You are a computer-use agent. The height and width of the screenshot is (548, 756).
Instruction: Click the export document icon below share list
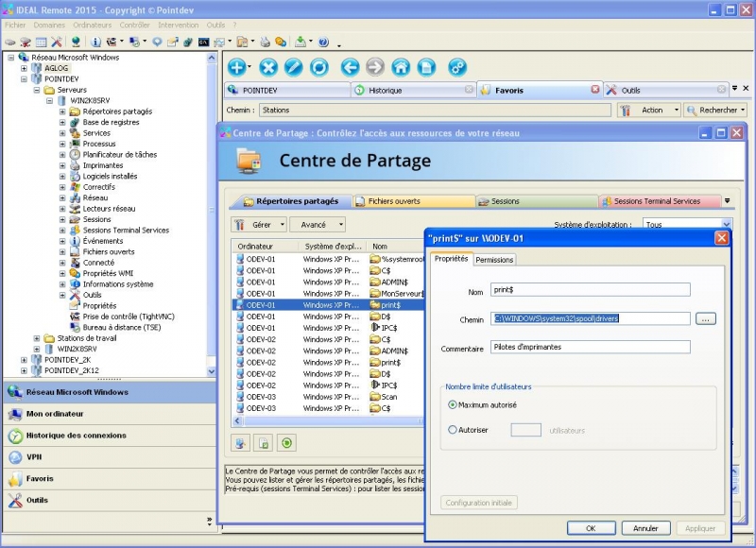[x=264, y=443]
